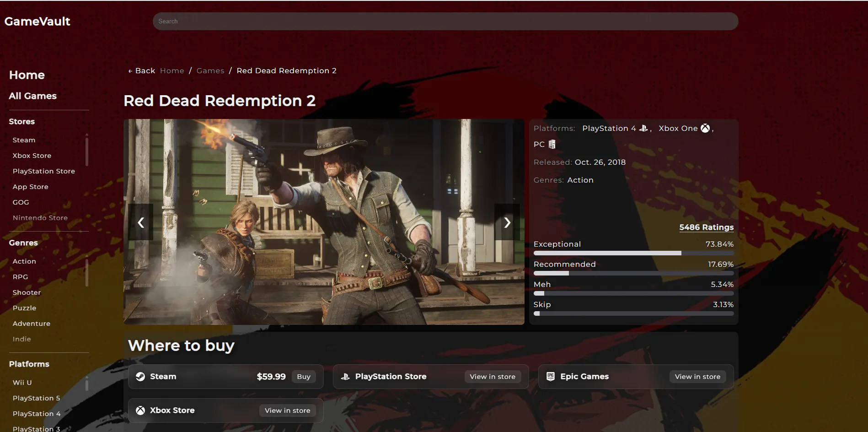This screenshot has height=432, width=868.
Task: Select App Store under Stores
Action: (x=31, y=187)
